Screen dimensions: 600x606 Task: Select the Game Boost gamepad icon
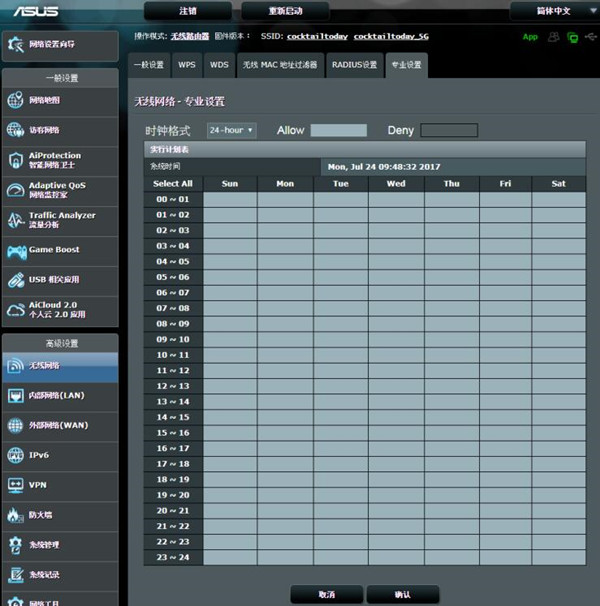16,250
